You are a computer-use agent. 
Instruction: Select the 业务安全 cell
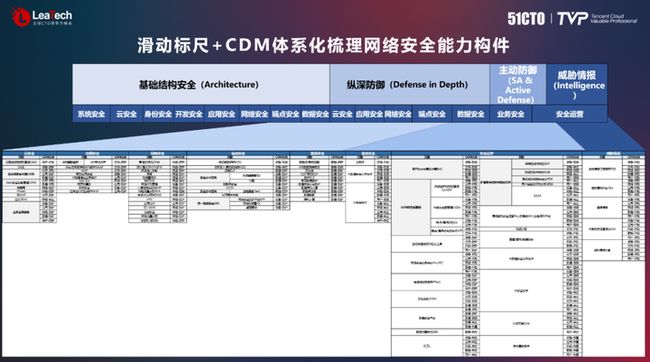pos(511,114)
